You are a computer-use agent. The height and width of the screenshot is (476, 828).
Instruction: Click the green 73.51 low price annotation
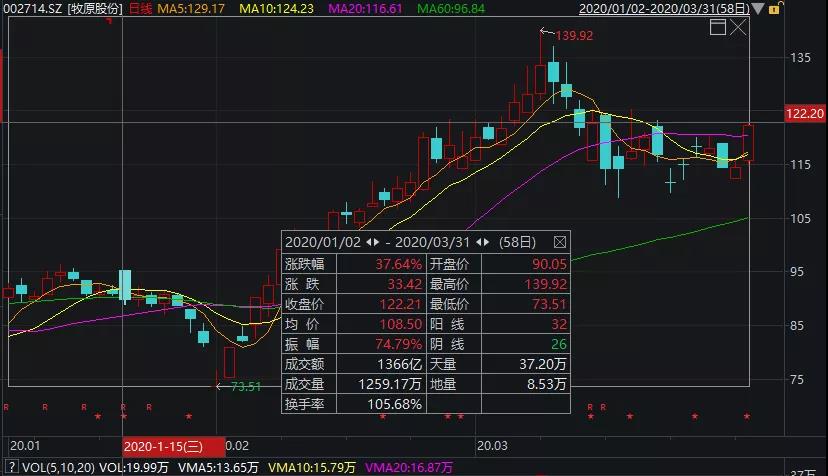pyautogui.click(x=246, y=387)
